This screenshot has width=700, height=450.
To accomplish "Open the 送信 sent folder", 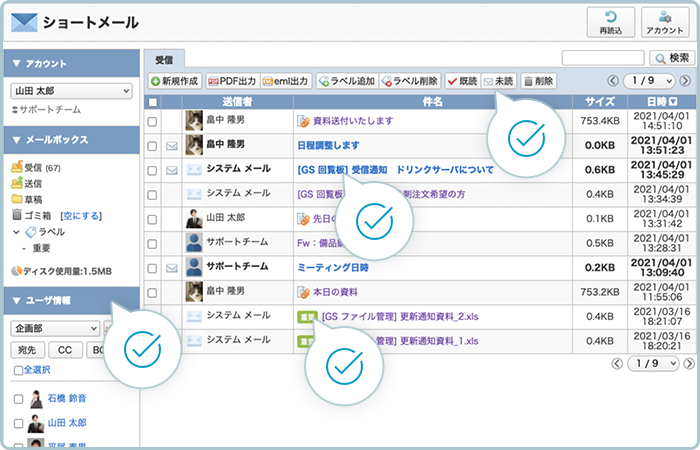I will (x=27, y=183).
